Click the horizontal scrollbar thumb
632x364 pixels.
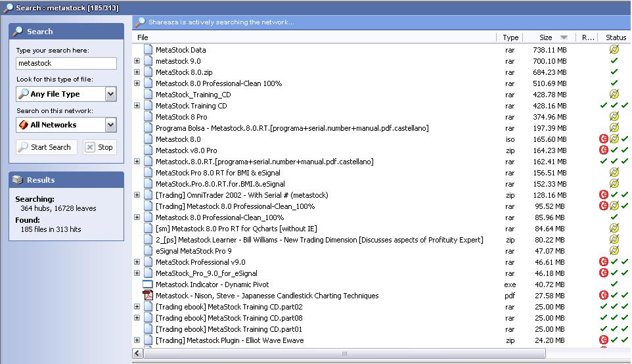(x=345, y=353)
